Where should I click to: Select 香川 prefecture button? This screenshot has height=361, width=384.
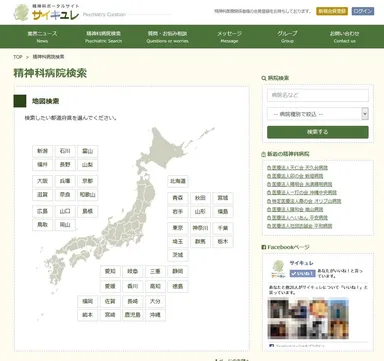tap(133, 286)
